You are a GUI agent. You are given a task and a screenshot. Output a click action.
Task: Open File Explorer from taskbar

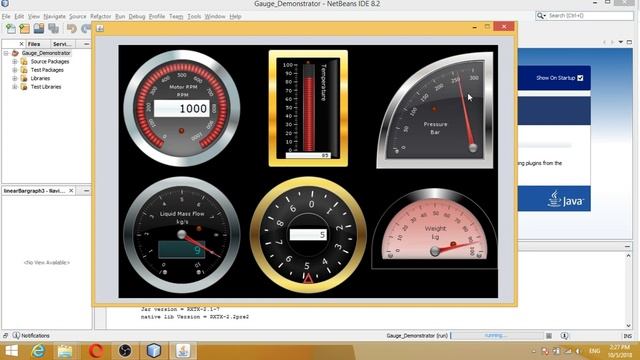(65, 351)
